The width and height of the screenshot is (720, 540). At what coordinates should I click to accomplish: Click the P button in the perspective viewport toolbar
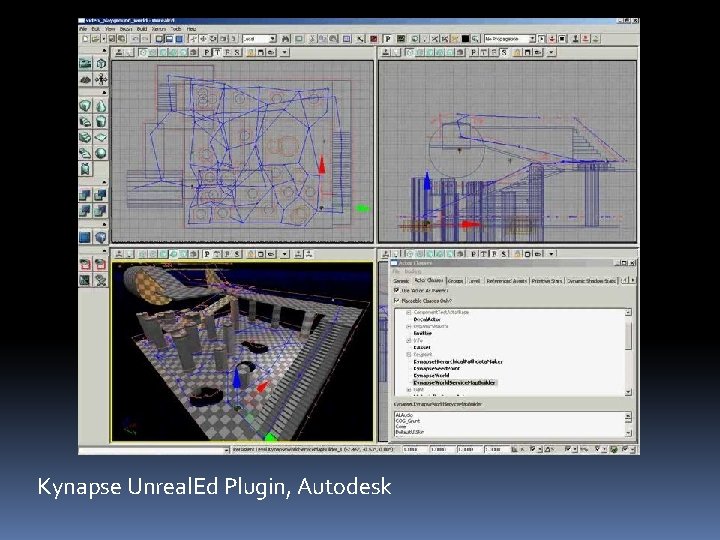point(207,253)
